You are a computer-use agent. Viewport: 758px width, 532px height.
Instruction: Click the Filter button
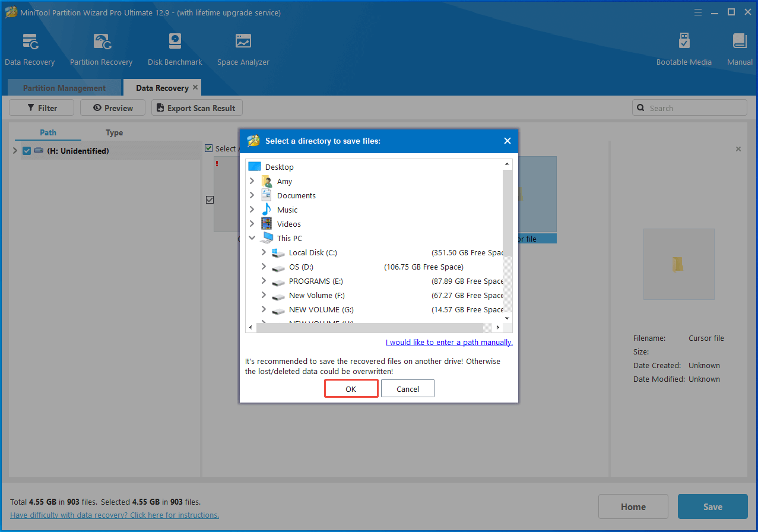tap(42, 108)
